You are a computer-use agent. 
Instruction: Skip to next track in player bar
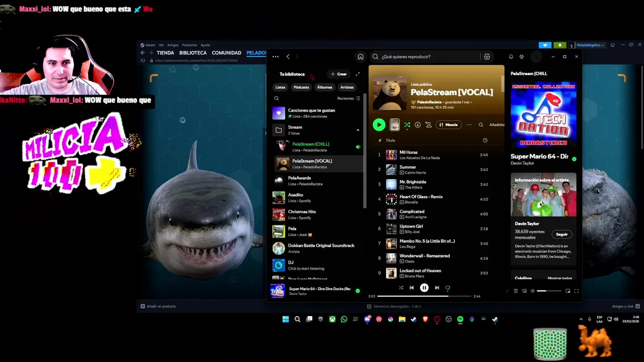coord(437,288)
